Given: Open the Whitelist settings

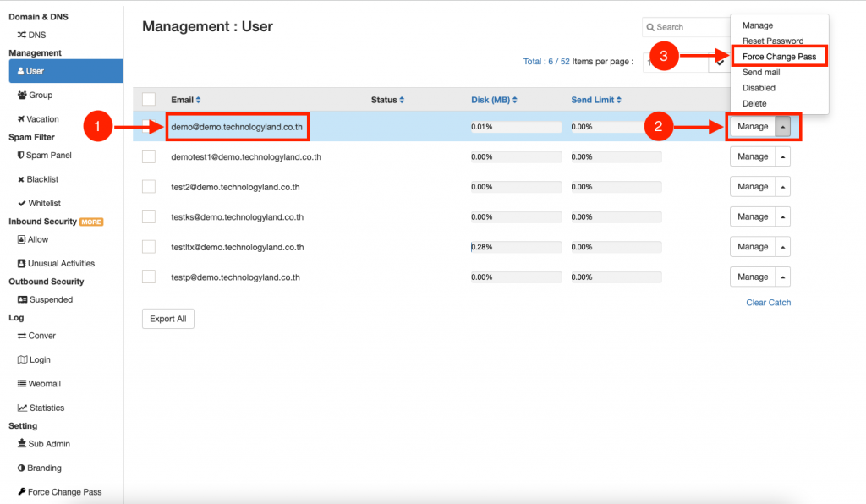Looking at the screenshot, I should (42, 203).
